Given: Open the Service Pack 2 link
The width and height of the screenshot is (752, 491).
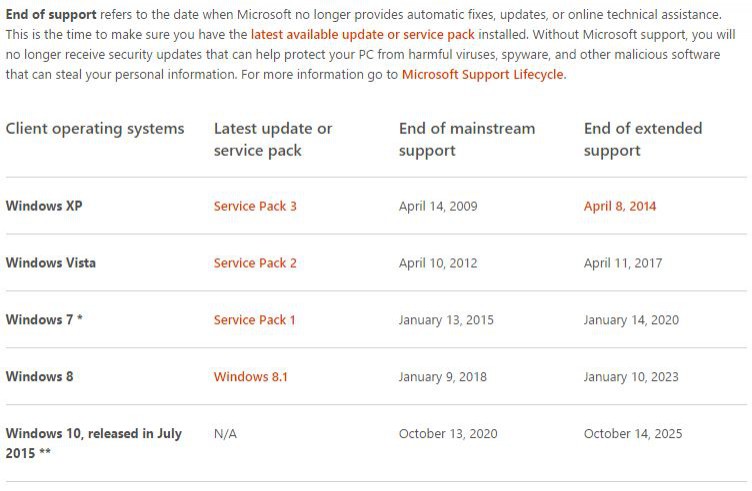Looking at the screenshot, I should point(255,263).
